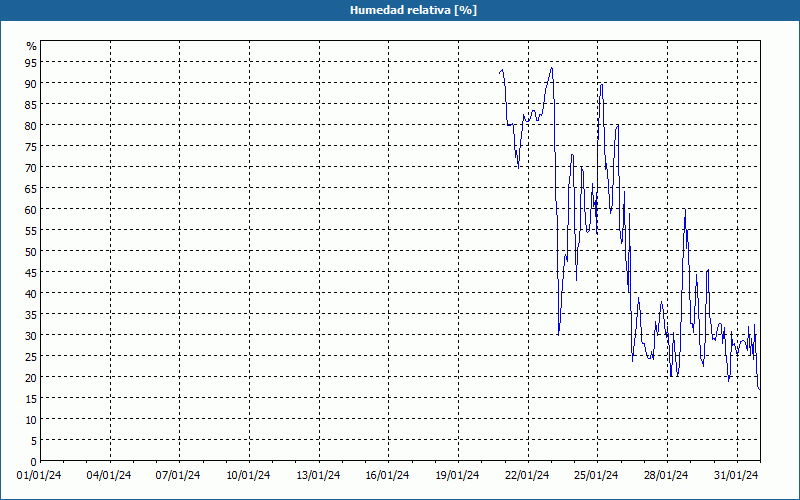
Task: Click the 20 y-axis label
Action: 31,378
